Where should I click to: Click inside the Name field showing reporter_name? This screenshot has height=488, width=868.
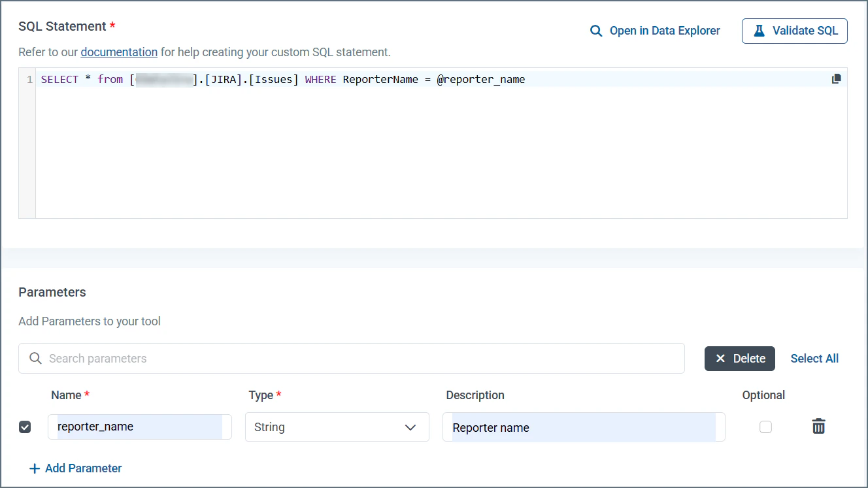(139, 426)
